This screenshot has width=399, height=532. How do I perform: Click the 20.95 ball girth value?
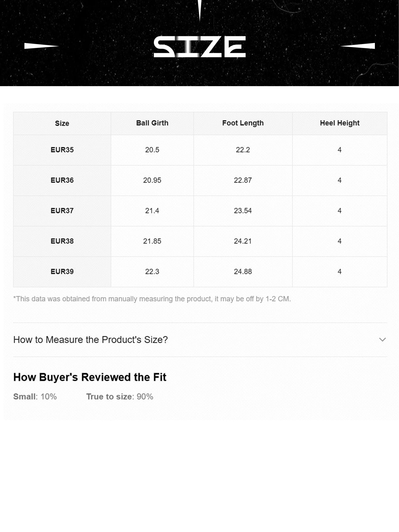pyautogui.click(x=152, y=180)
